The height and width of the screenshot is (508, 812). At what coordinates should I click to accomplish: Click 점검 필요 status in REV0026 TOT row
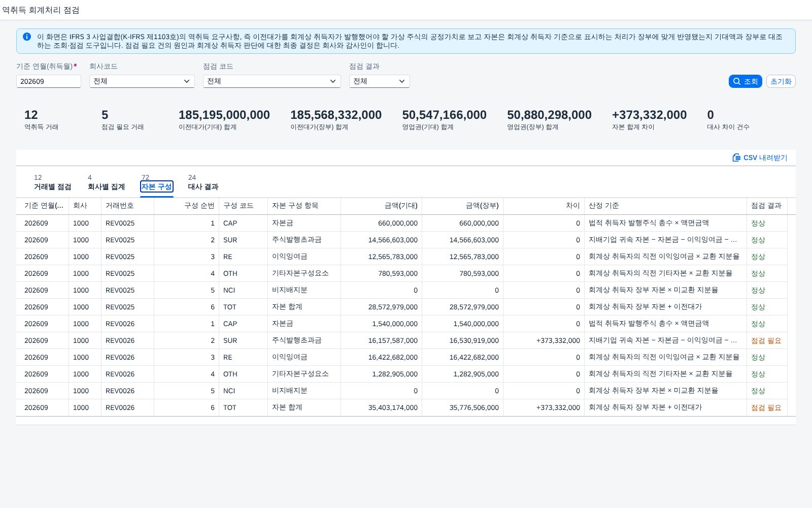coord(766,408)
